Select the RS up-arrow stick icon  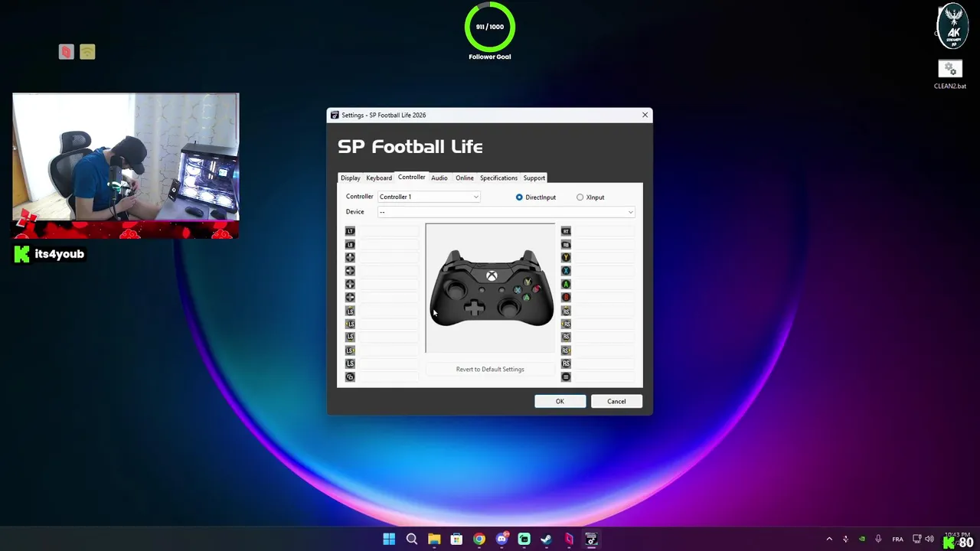click(x=566, y=311)
